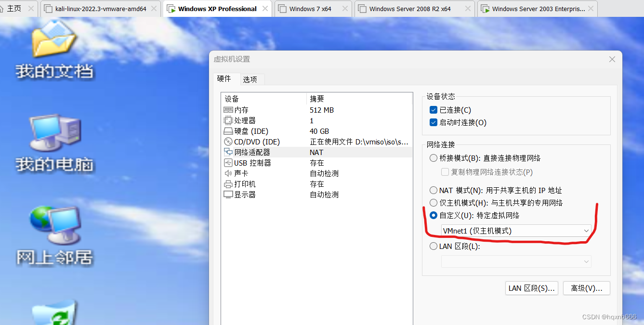Open My Computer desktop icon
Viewport: 644px width, 325px height.
pos(54,132)
